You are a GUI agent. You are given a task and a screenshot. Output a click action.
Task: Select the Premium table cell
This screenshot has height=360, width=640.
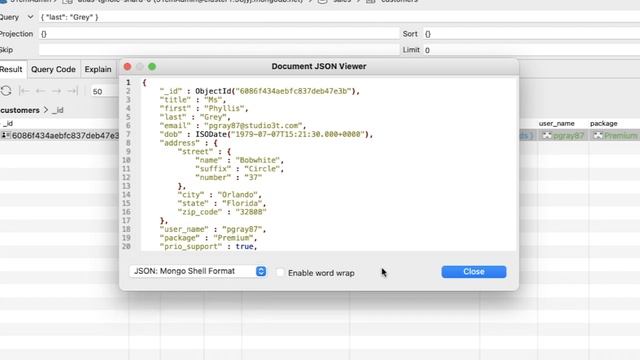click(615, 136)
